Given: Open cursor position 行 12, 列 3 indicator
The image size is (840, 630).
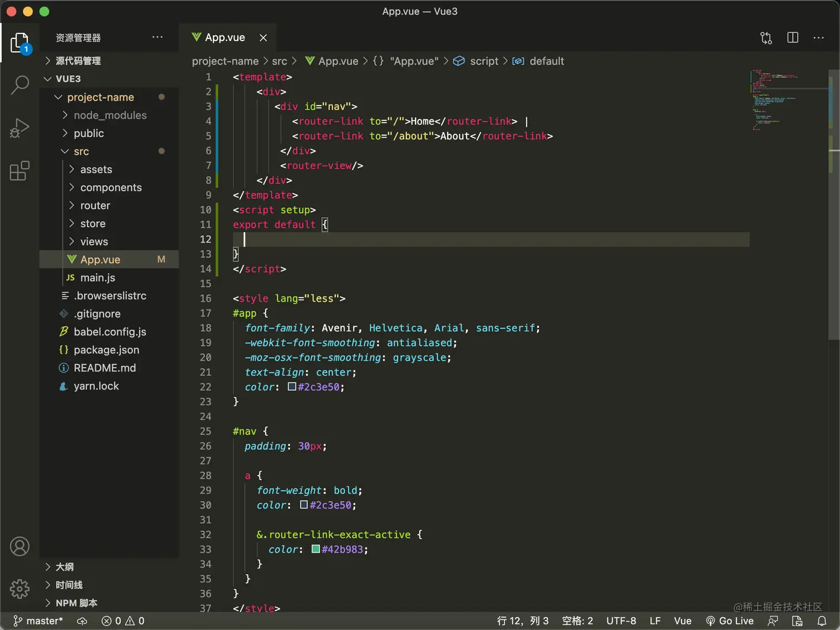Looking at the screenshot, I should click(x=523, y=621).
